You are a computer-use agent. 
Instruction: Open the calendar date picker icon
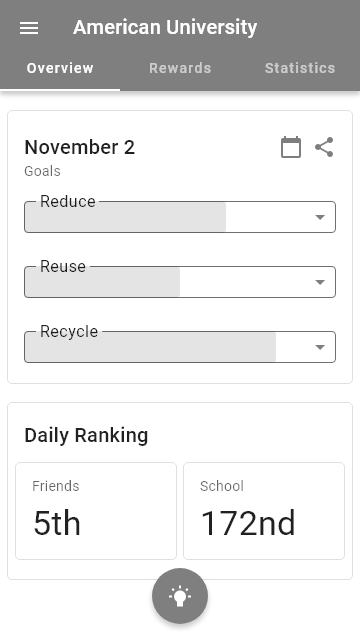[x=291, y=147]
